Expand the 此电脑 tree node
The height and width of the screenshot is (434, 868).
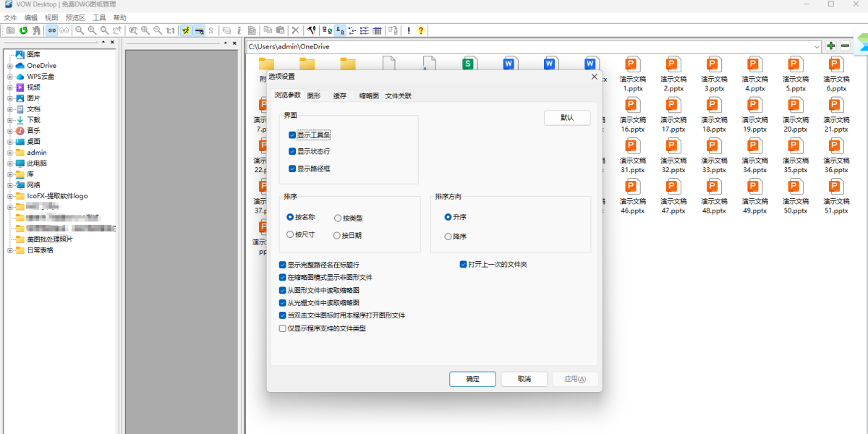(10, 163)
